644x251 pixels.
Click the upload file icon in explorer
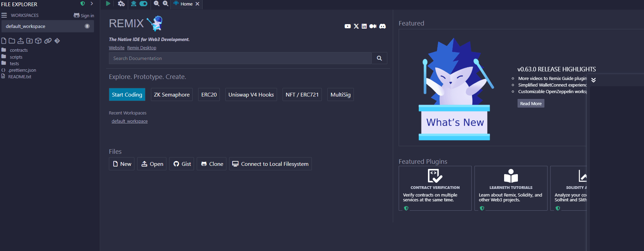click(21, 41)
